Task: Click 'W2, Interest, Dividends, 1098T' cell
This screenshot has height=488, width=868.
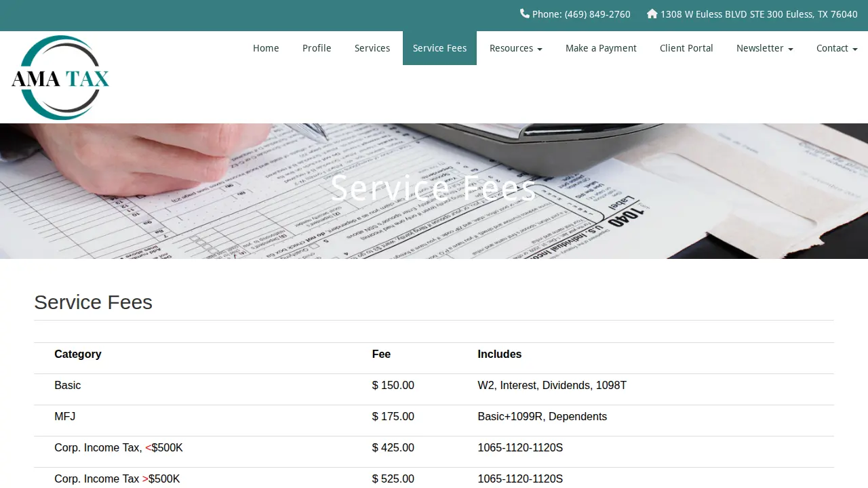Action: coord(552,385)
